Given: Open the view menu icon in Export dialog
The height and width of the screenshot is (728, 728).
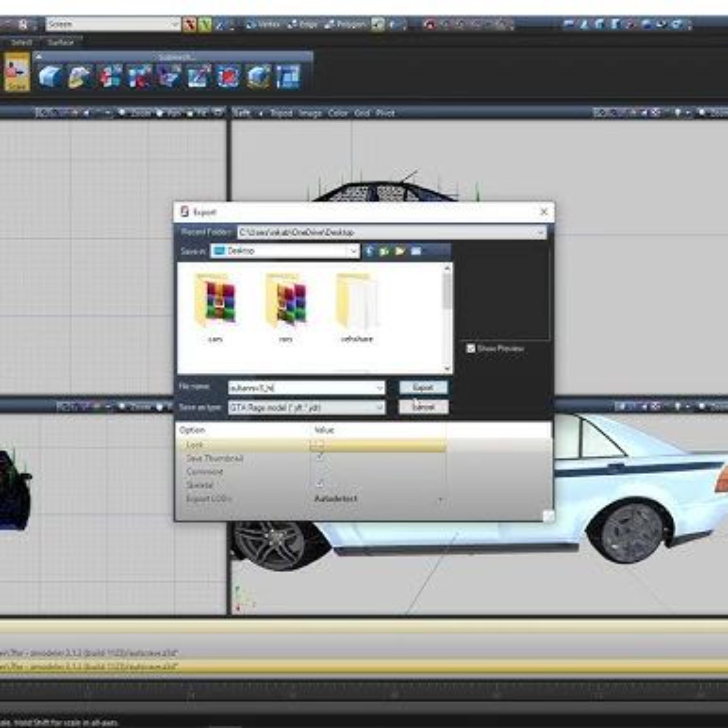Looking at the screenshot, I should click(x=416, y=251).
